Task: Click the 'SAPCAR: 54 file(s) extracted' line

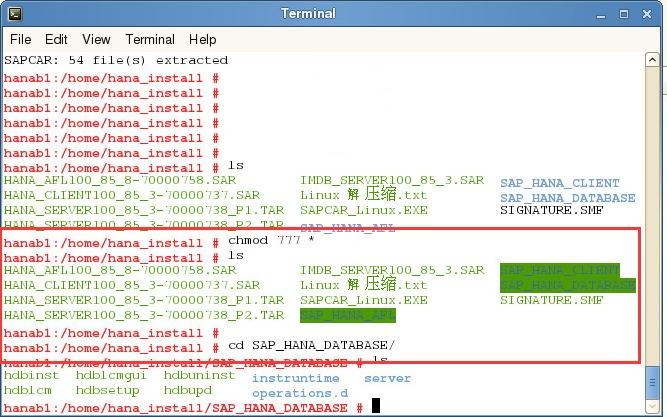Action: point(116,60)
